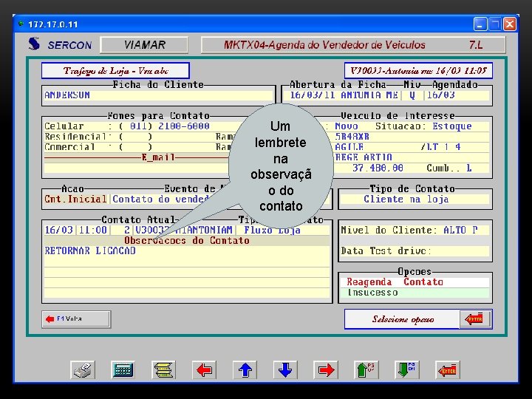
Task: Click the AGILE vehicle model text
Action: (349, 147)
